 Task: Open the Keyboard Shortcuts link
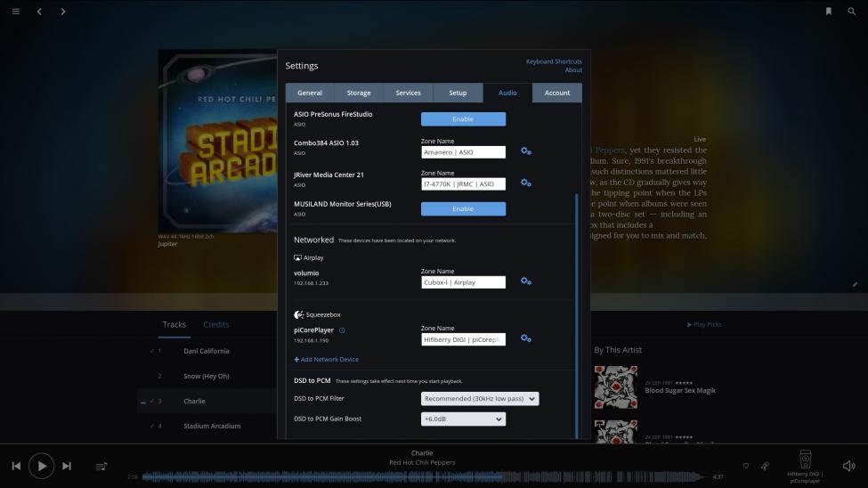554,61
